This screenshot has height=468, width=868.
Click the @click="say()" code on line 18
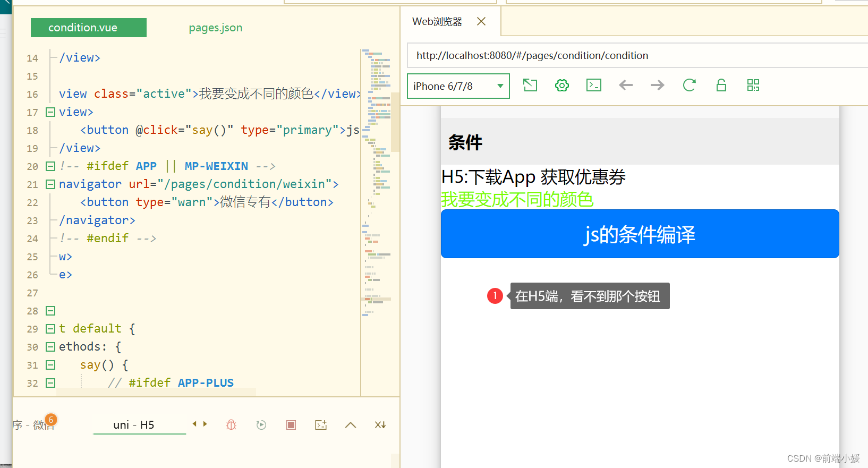click(x=184, y=130)
